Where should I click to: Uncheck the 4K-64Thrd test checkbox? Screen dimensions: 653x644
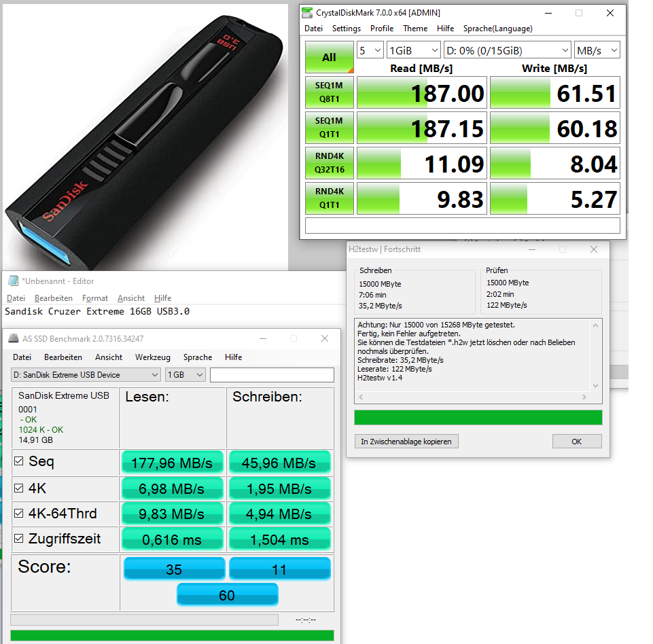tap(18, 513)
